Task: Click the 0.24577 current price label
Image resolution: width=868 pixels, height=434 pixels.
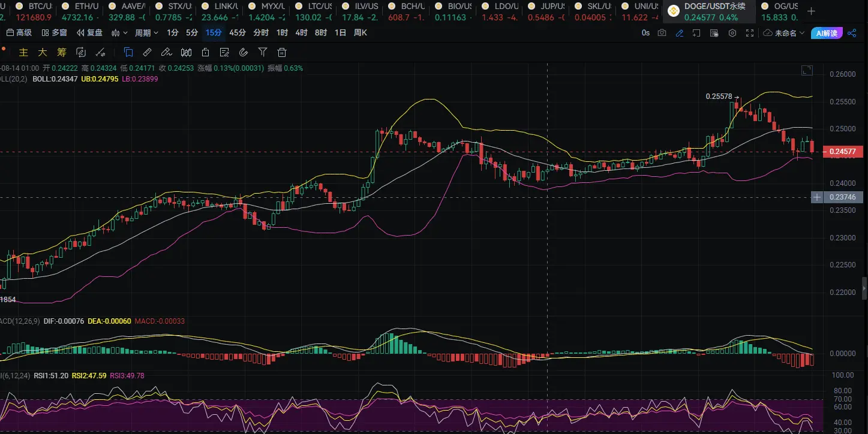Action: click(x=844, y=152)
